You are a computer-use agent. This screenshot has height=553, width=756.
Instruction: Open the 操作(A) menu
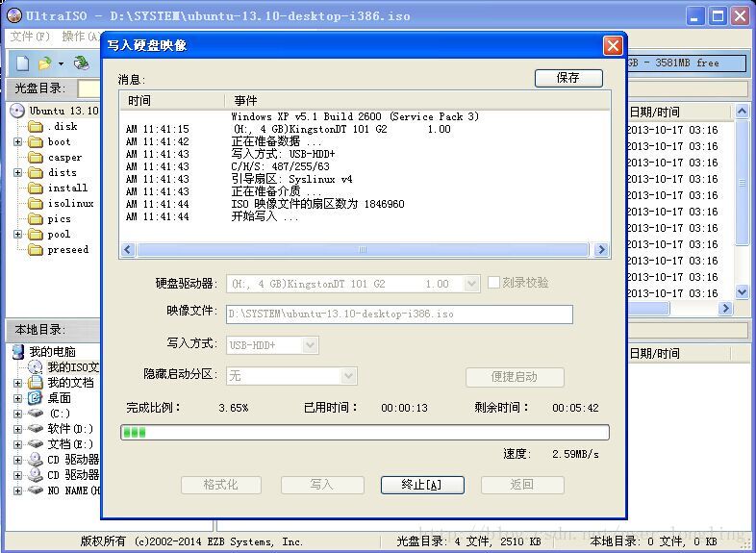[81, 37]
